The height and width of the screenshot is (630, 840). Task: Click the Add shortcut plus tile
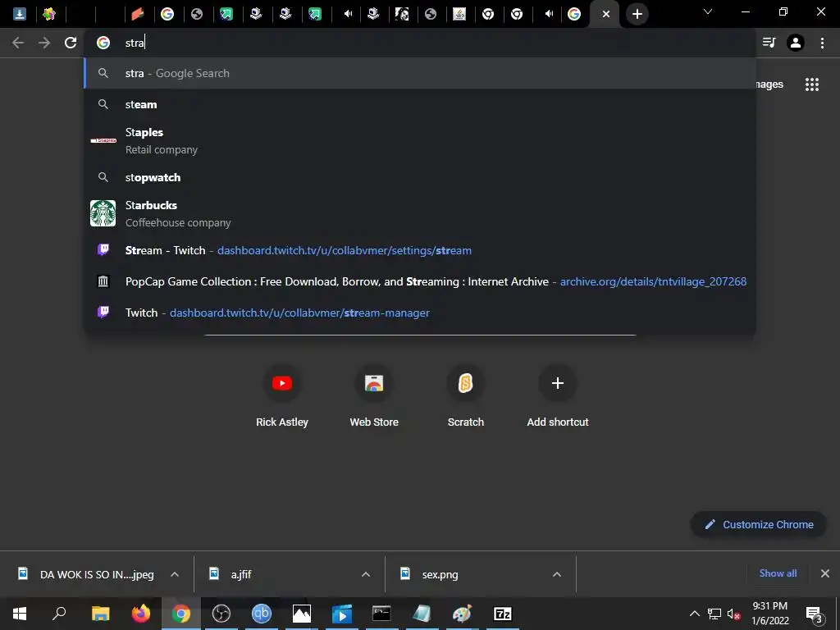pyautogui.click(x=558, y=395)
